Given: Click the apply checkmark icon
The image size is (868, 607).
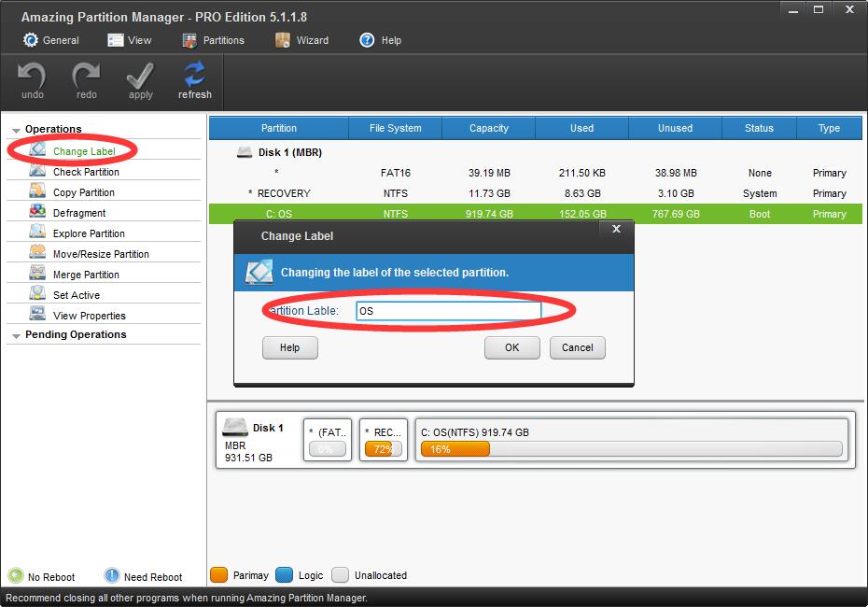Looking at the screenshot, I should click(140, 76).
